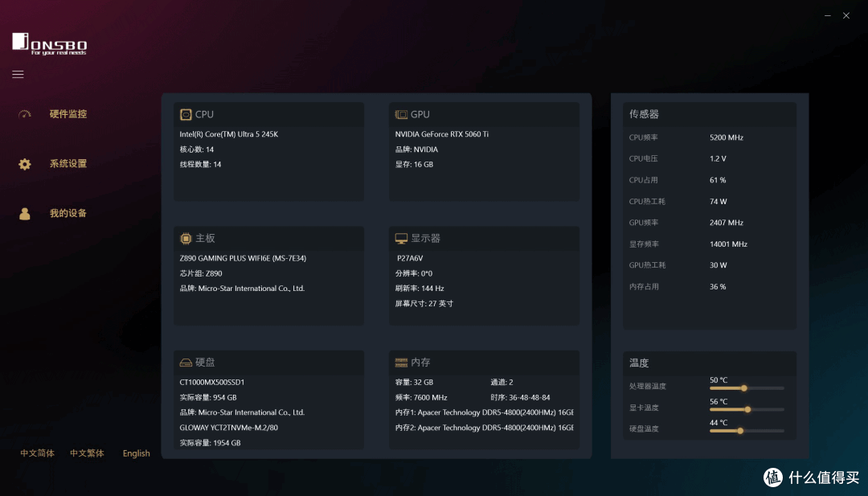Image resolution: width=868 pixels, height=496 pixels.
Task: Click the Z890 GAMING PLUS WIFI6E board name
Action: coord(243,259)
